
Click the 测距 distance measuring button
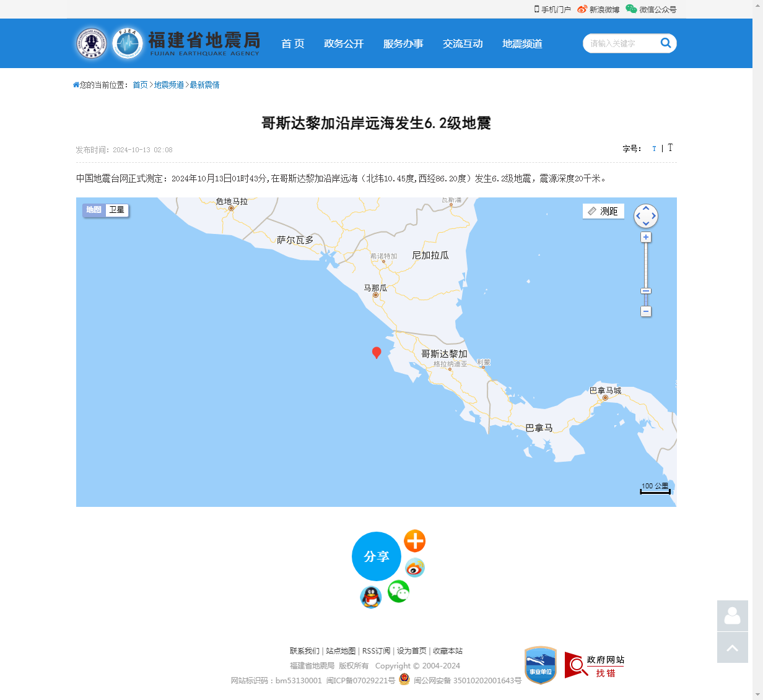coord(603,211)
